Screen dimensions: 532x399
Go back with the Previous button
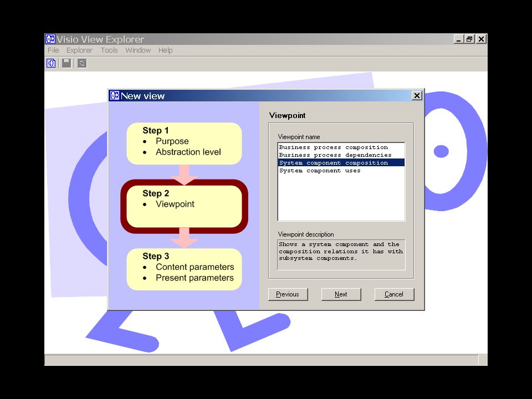[288, 294]
